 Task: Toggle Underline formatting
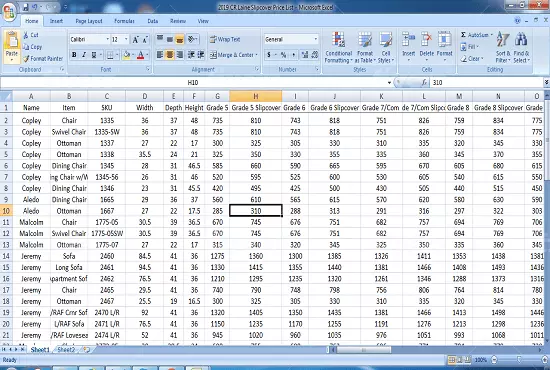(x=94, y=55)
